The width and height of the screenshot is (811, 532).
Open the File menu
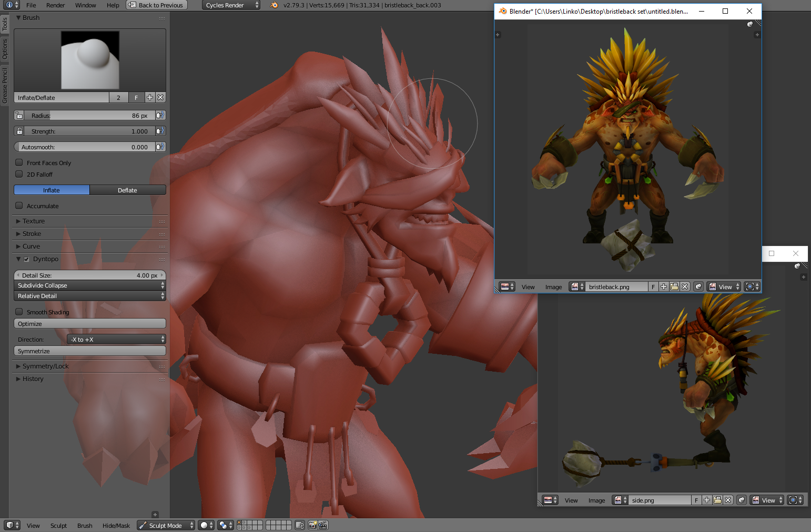coord(31,5)
